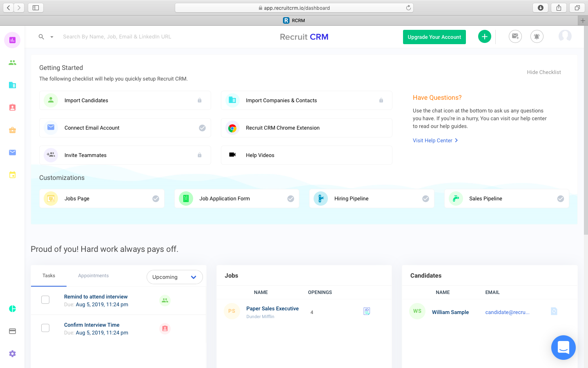Click the search magnifier icon
Image resolution: width=588 pixels, height=368 pixels.
click(x=41, y=37)
